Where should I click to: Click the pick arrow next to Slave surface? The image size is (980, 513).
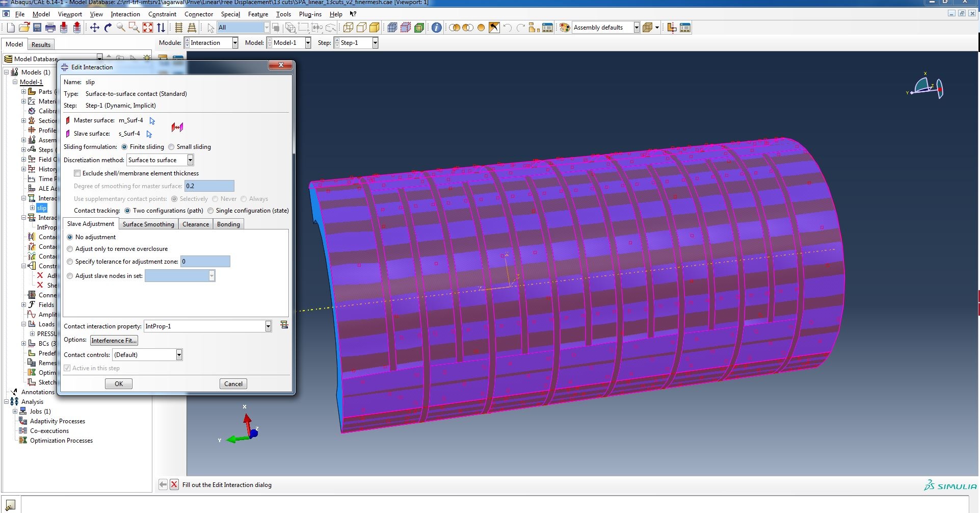[149, 134]
